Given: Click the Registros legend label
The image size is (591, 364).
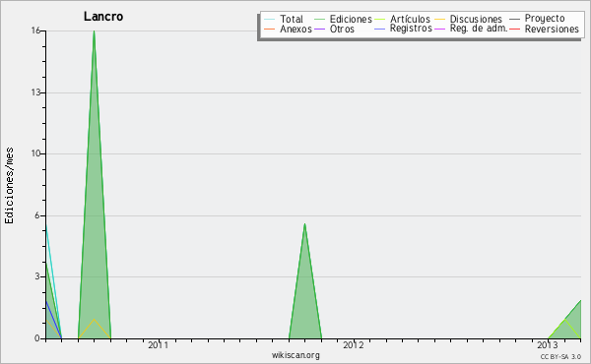Looking at the screenshot, I should (x=411, y=29).
